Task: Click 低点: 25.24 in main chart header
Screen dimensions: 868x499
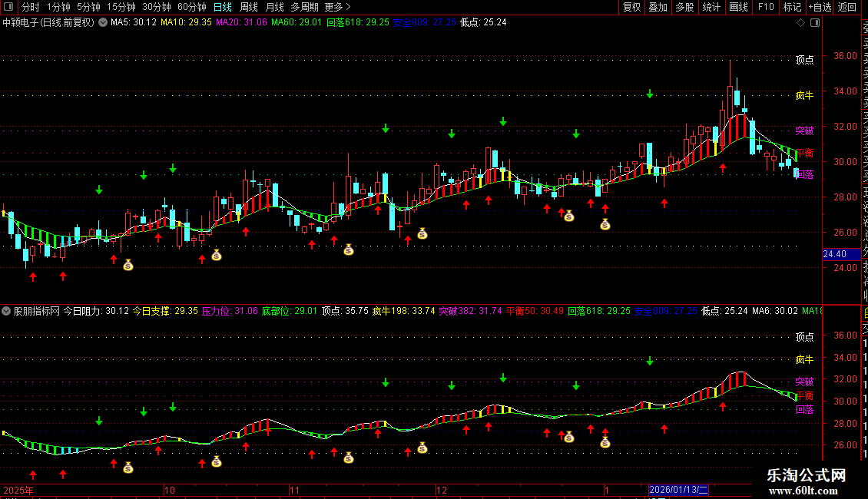Action: point(483,23)
